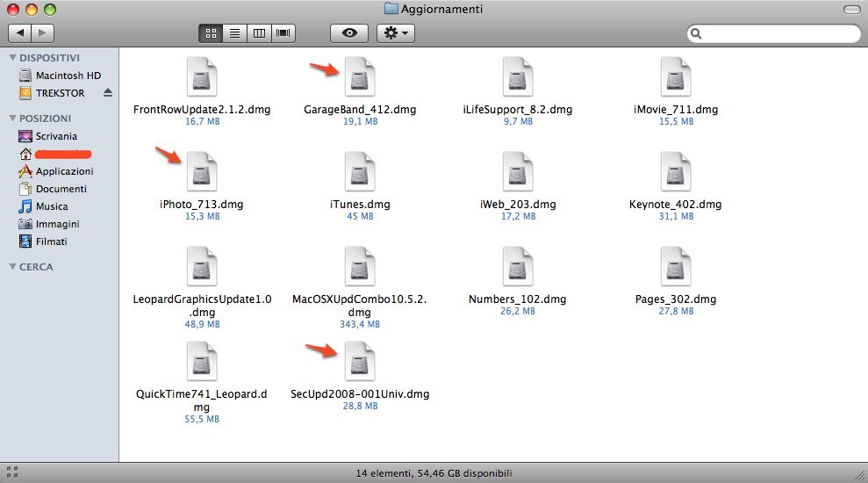Minimize the window with the yellow button
Screen dimensions: 868x483
click(32, 10)
